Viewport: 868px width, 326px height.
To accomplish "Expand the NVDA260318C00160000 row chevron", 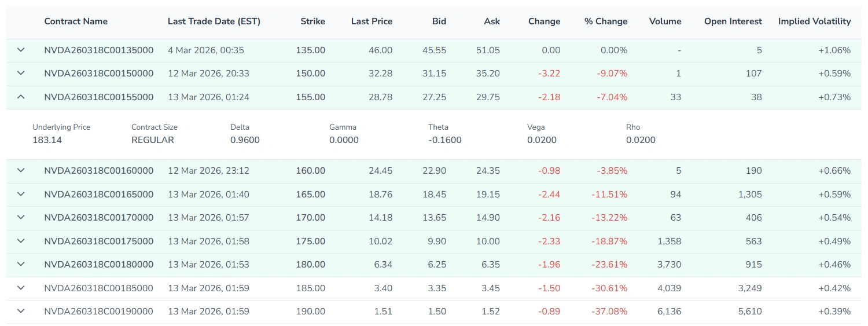I will [21, 171].
